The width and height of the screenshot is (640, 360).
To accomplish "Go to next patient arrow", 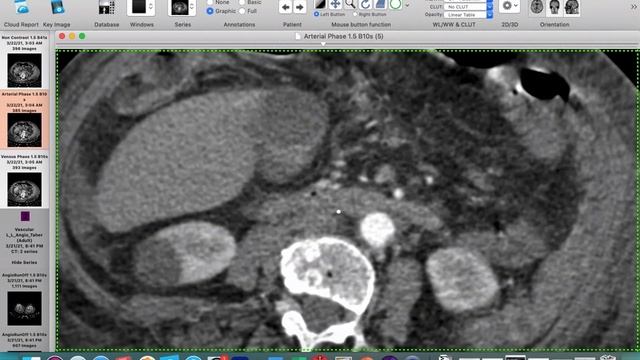I will click(300, 7).
